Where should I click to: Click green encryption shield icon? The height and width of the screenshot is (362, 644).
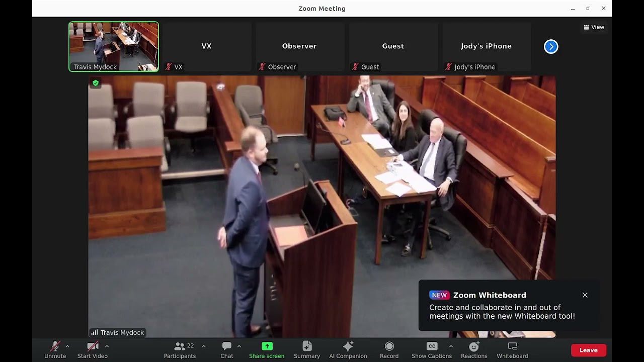tap(96, 83)
